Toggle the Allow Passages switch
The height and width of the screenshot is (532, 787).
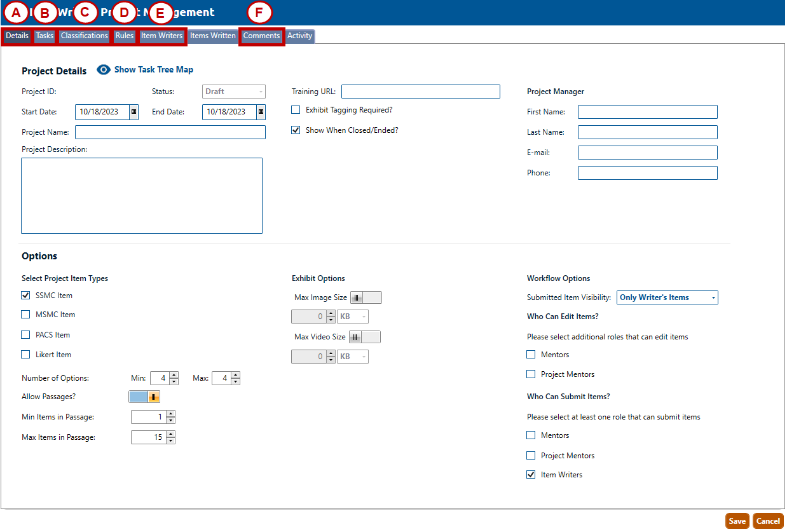pyautogui.click(x=144, y=397)
